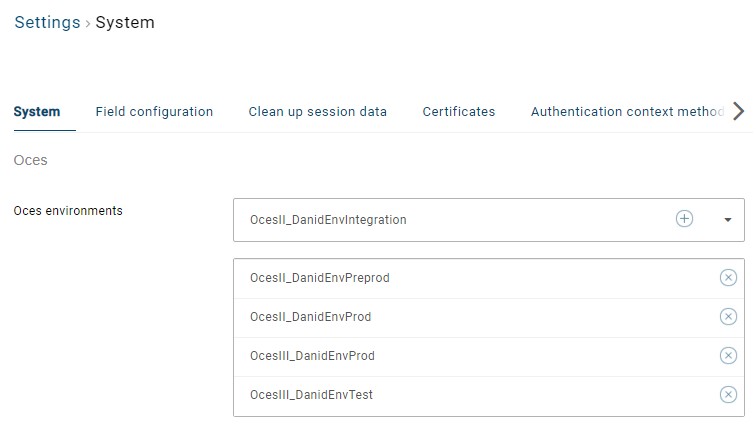Click the Oces environments field label
The width and height of the screenshot is (753, 431).
click(68, 211)
